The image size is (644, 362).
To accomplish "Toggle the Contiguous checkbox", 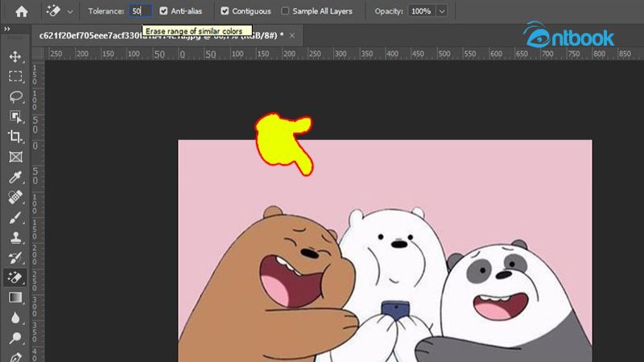I will tap(225, 11).
